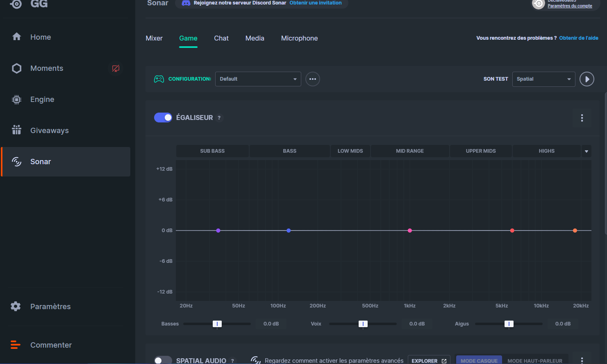
Task: Expand the frequency band labels arrow
Action: (586, 151)
